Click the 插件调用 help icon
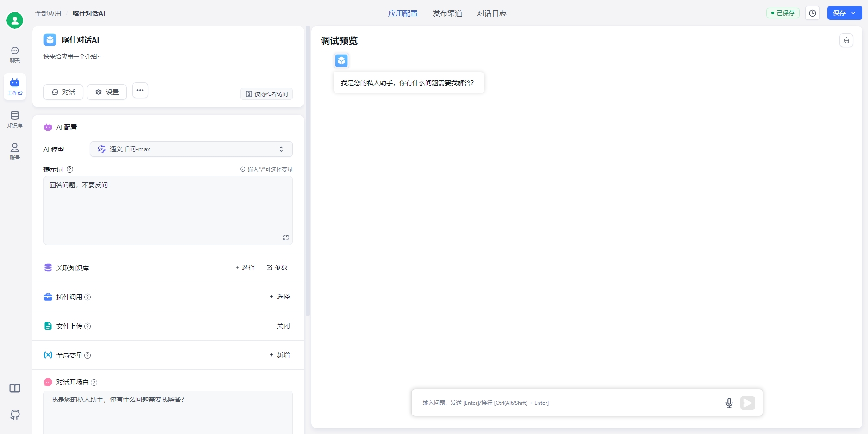868x434 pixels. 87,297
